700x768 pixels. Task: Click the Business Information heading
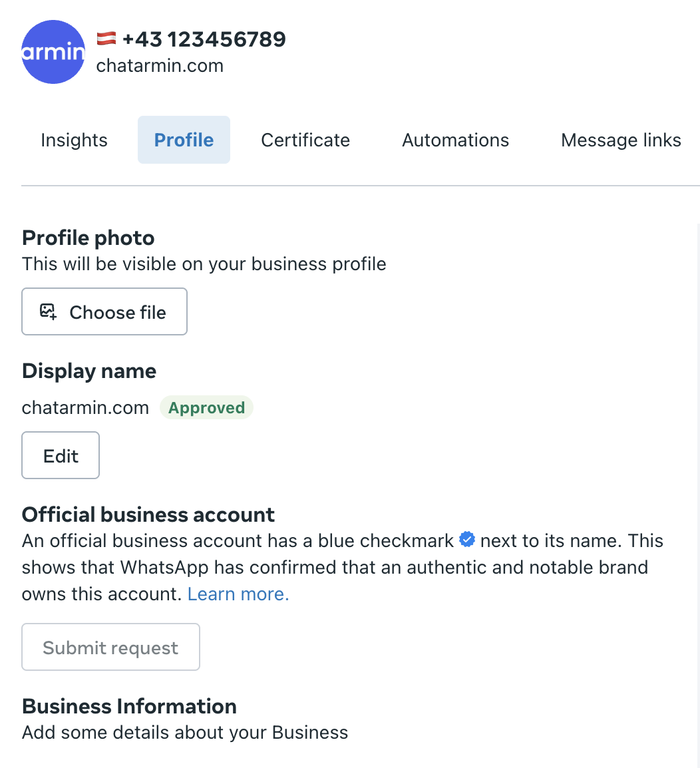click(x=129, y=706)
